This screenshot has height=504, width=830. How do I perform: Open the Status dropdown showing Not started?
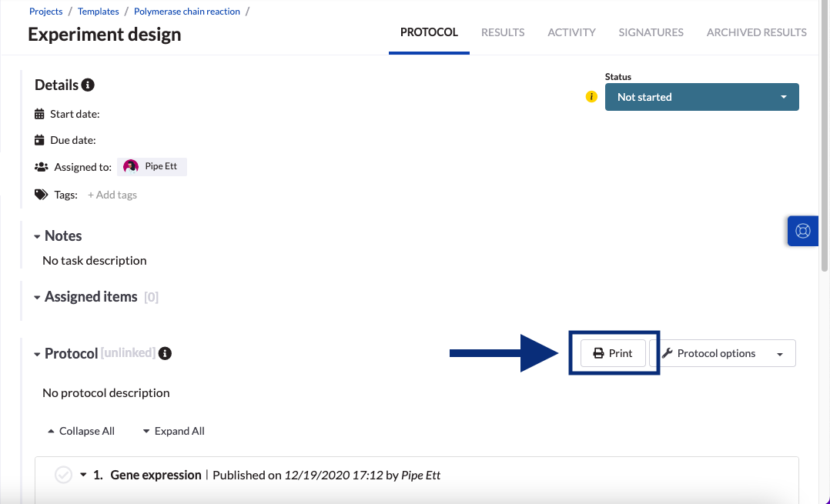(701, 97)
